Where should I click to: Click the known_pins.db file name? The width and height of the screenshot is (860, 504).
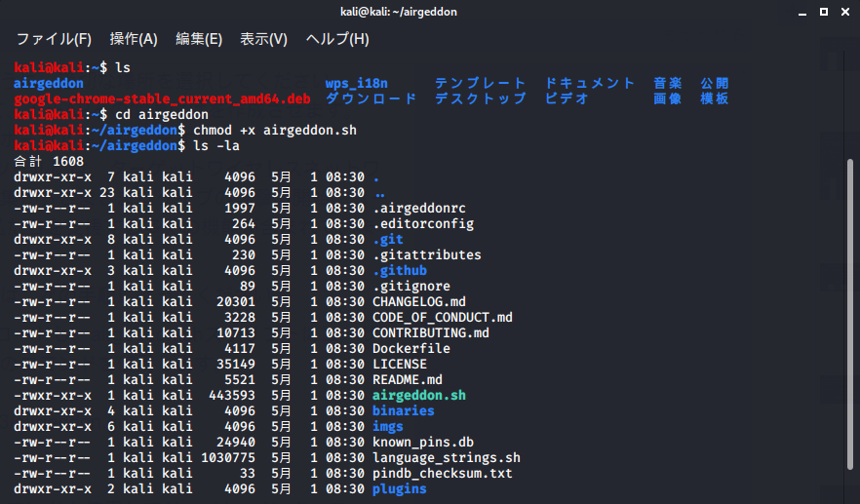(423, 442)
